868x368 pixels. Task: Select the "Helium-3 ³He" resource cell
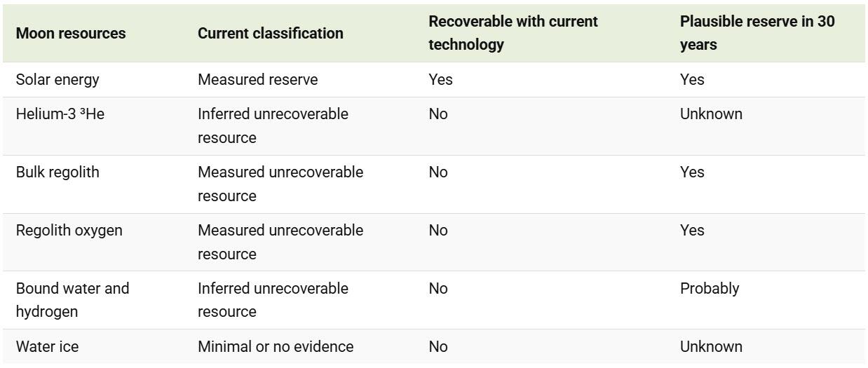[60, 114]
